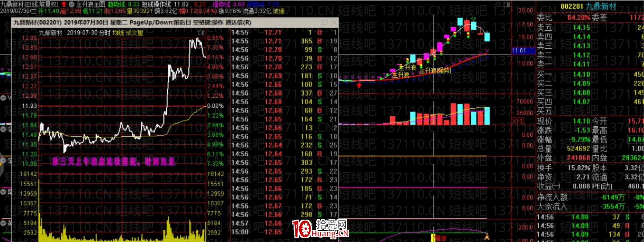The width and height of the screenshot is (644, 242).
Task: Click the 14:57 12.66 trade row
Action: tap(284, 223)
